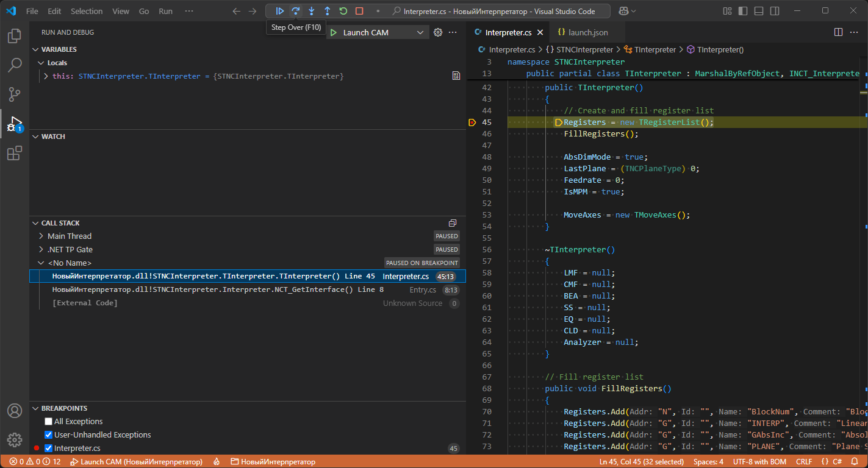This screenshot has width=868, height=468.
Task: Open the Accounts menu icon
Action: coord(15,411)
